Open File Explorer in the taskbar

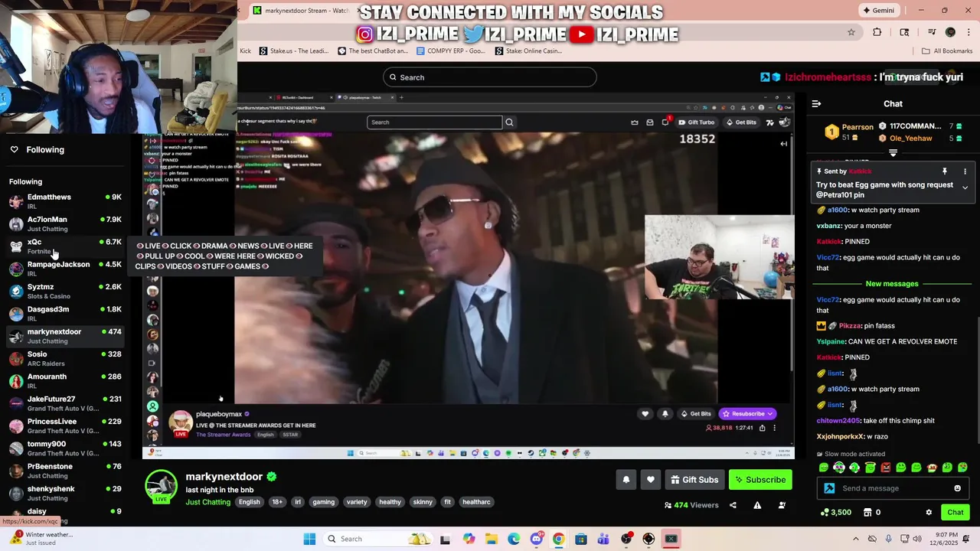pyautogui.click(x=491, y=539)
